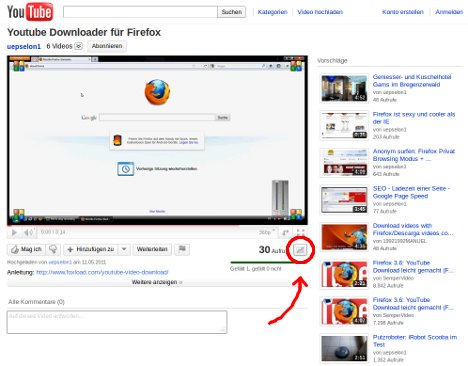This screenshot has height=366, width=468.
Task: Open the Firefox 3.6 video with 8.842 Aufrufe
Action: pyautogui.click(x=413, y=267)
